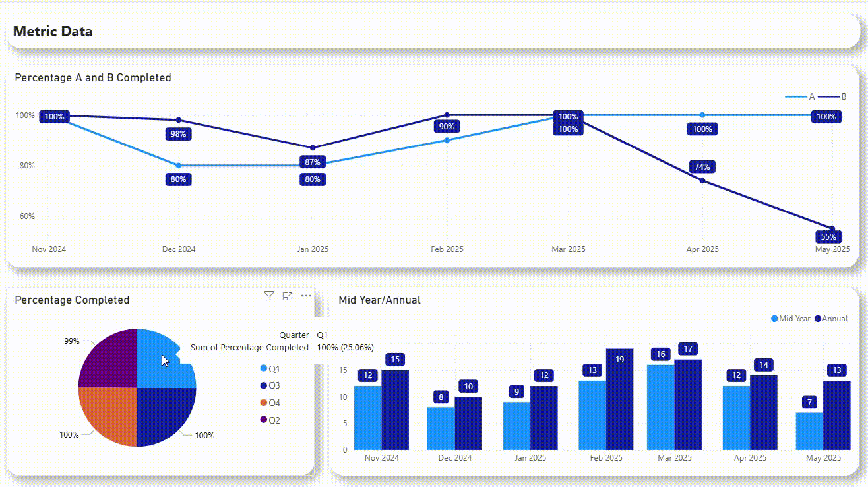
Task: Open more options ellipsis on pie visual
Action: pyautogui.click(x=306, y=296)
